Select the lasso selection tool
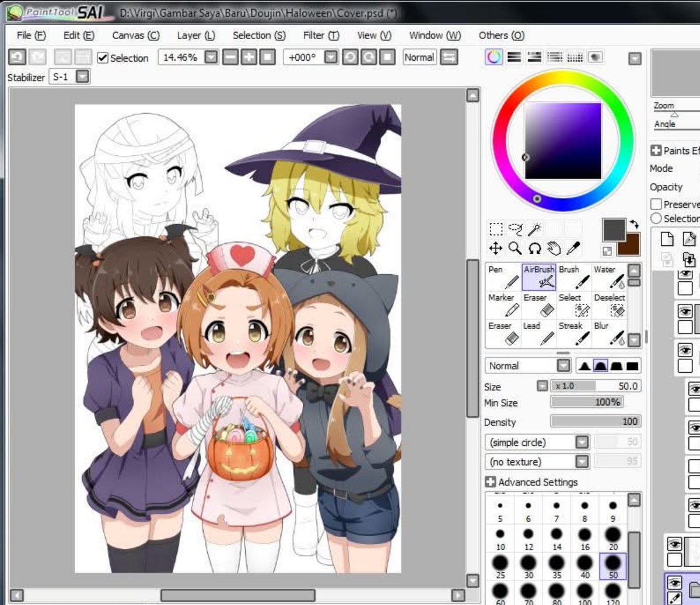 click(515, 229)
